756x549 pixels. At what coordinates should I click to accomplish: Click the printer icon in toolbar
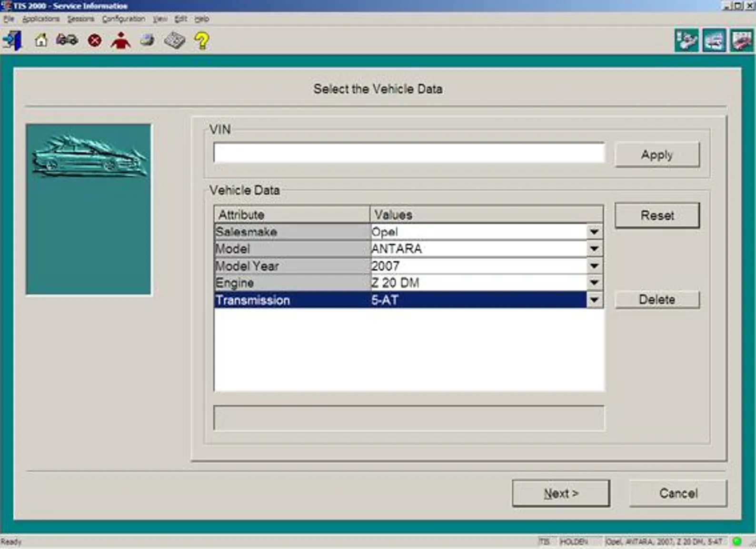(148, 40)
